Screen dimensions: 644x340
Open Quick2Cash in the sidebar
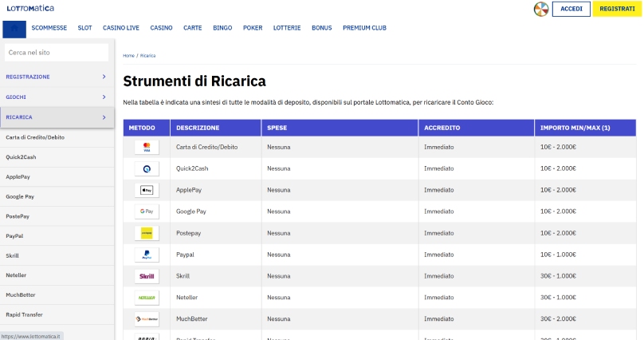point(57,157)
